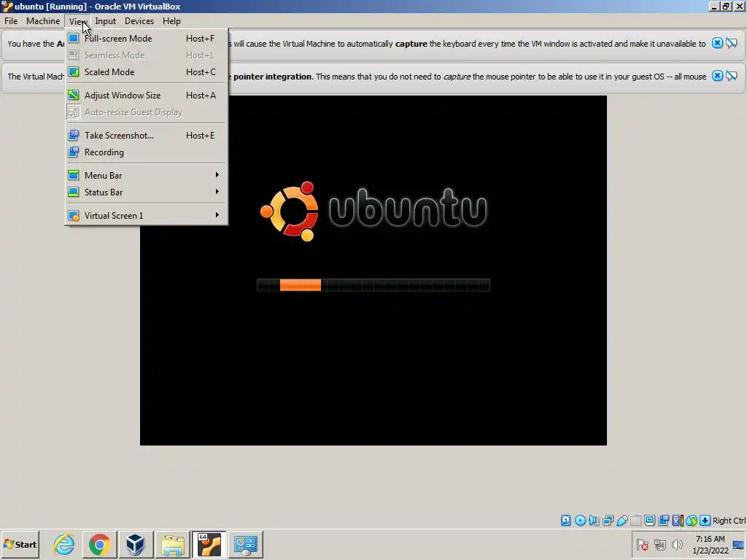Open Windows Explorer folder from taskbar
The width and height of the screenshot is (747, 560).
(172, 544)
